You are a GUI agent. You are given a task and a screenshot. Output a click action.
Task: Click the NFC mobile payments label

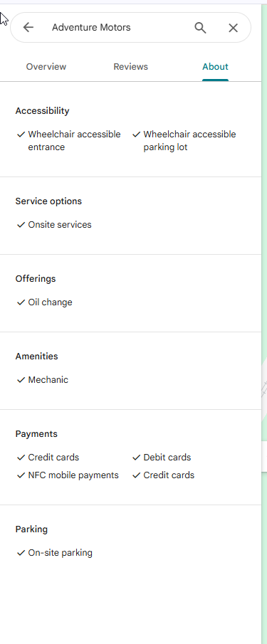coord(73,475)
